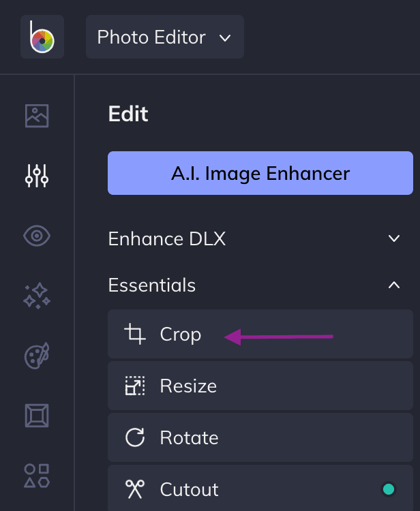Open the Artsy palette sidebar icon
The image size is (420, 511).
[37, 356]
